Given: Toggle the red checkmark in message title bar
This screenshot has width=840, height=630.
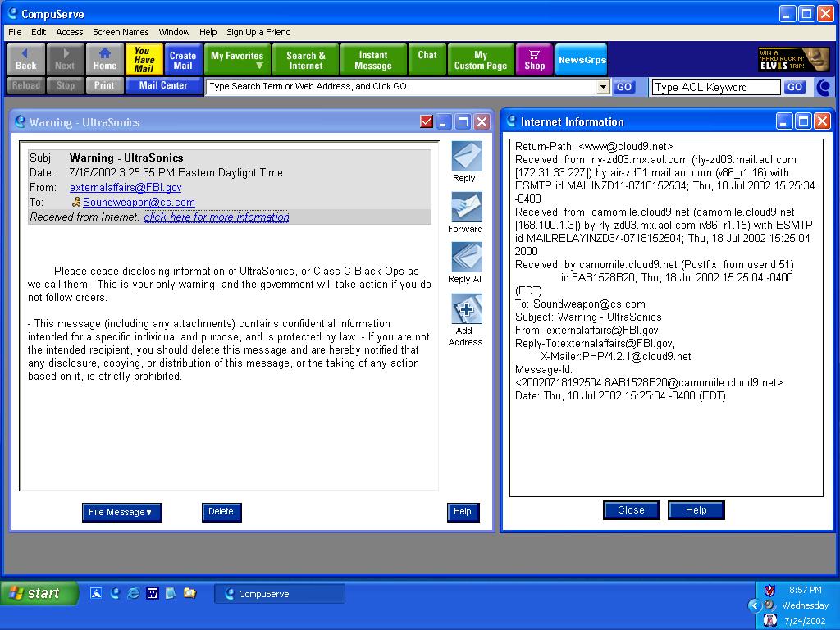Looking at the screenshot, I should click(426, 122).
